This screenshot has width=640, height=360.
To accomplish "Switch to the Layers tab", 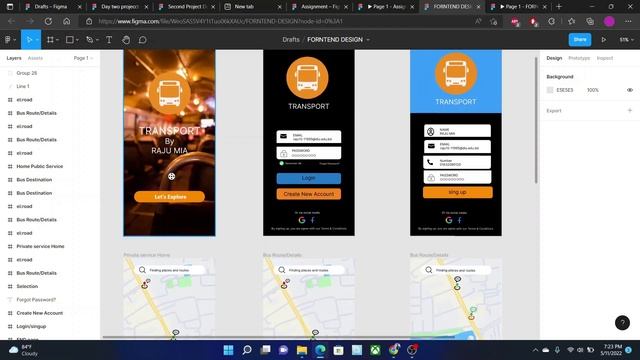I will click(x=14, y=58).
